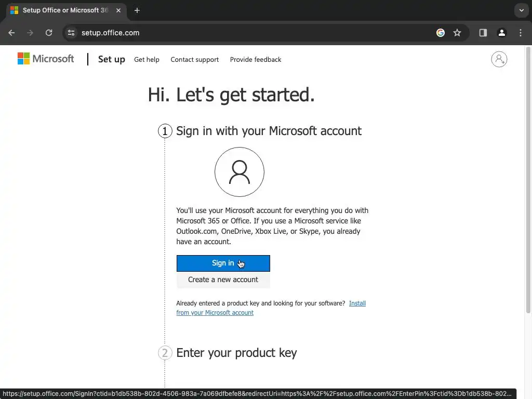
Task: Select the Setup Office or Microsoft 365 tab
Action: [66, 10]
